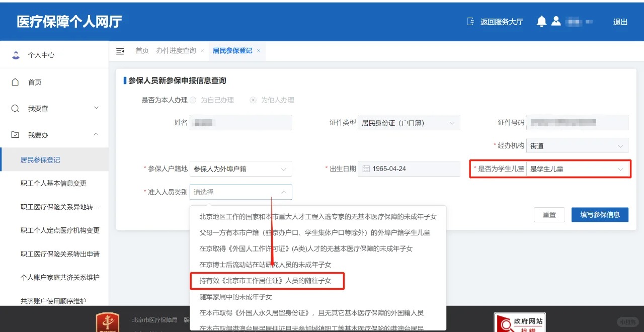The width and height of the screenshot is (644, 332).
Task: Expand the 我要查 sidebar section
Action: click(x=96, y=108)
